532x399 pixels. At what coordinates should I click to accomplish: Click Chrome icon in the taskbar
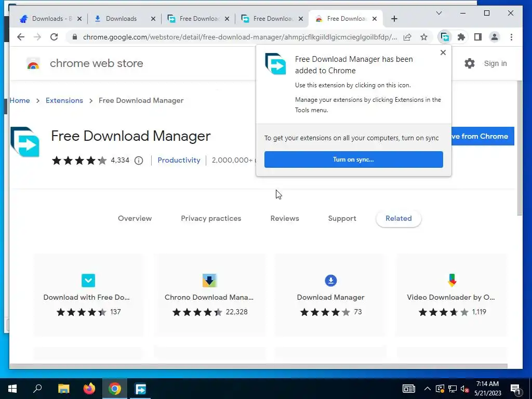[115, 389]
